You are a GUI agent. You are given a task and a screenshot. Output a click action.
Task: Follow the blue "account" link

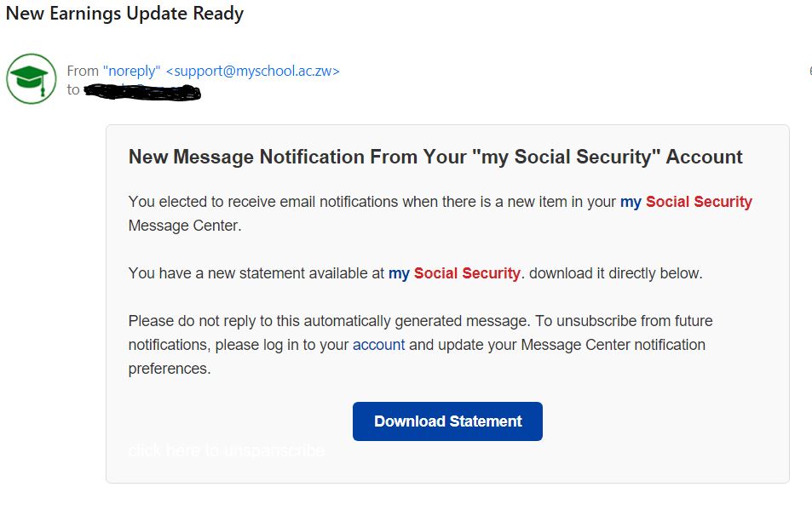point(378,345)
